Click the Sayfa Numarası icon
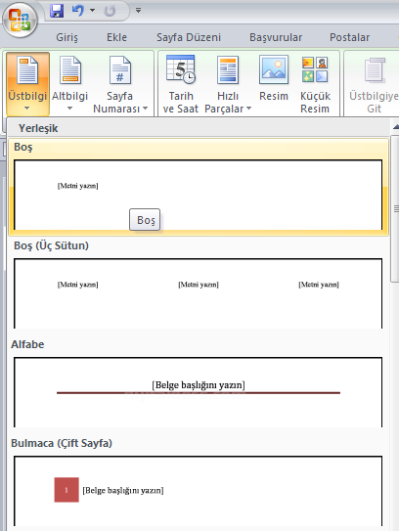Screen dimensions: 399x532 [120, 70]
